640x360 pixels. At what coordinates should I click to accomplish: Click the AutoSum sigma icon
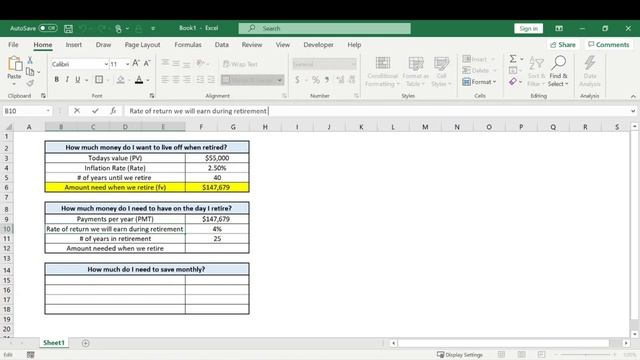(513, 59)
